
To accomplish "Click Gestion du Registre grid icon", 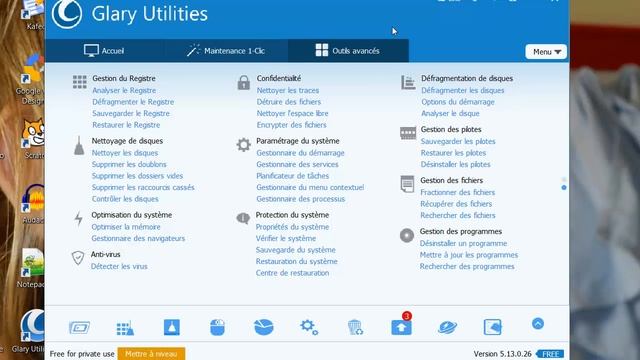I will pyautogui.click(x=80, y=82).
